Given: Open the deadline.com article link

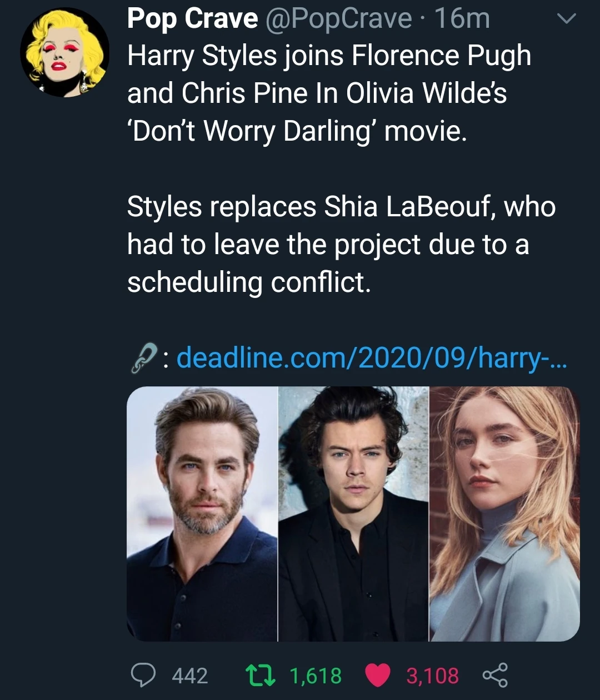Looking at the screenshot, I should (371, 358).
